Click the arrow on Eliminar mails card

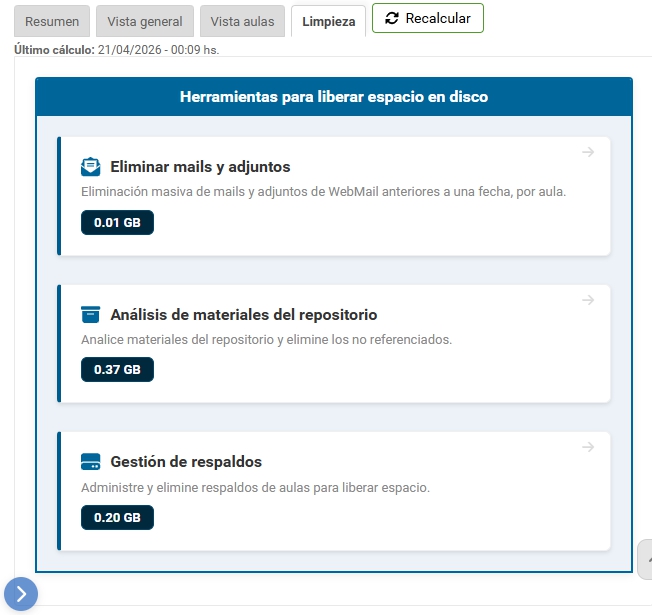[x=588, y=152]
